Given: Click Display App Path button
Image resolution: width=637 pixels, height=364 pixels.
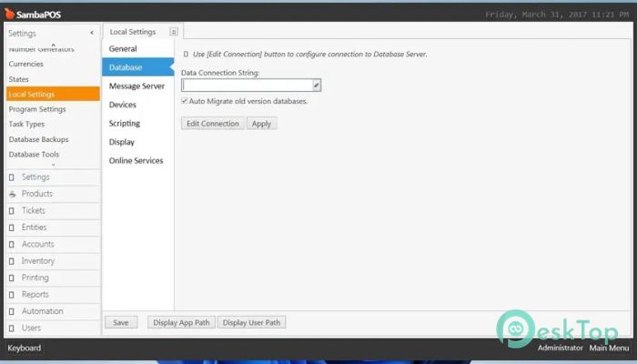Looking at the screenshot, I should (x=181, y=322).
